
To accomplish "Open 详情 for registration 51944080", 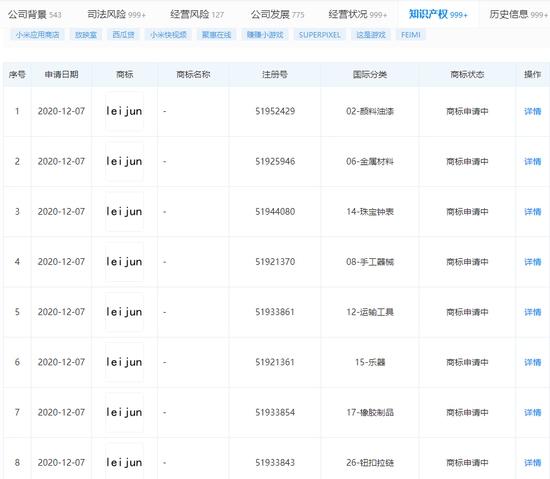I will 532,212.
